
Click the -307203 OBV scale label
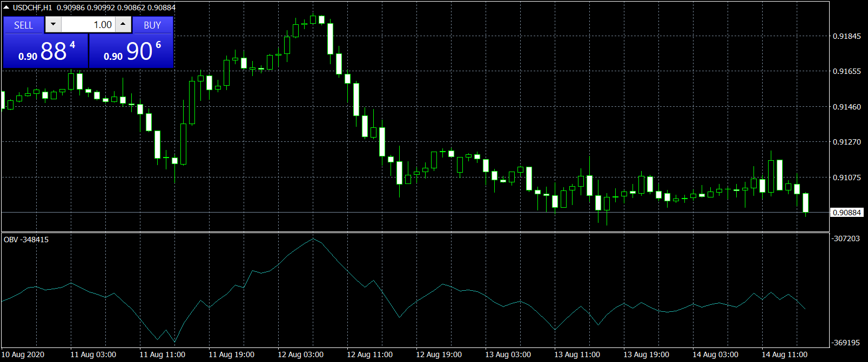(846, 238)
